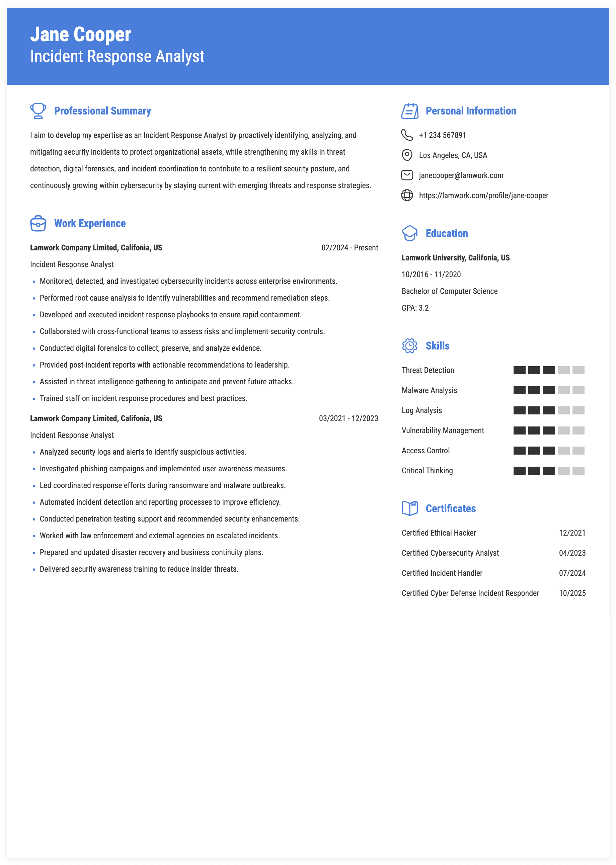Click the Certified Incident Handler 07/2024 date
Viewport: 616px width, 865px height.
tap(572, 573)
